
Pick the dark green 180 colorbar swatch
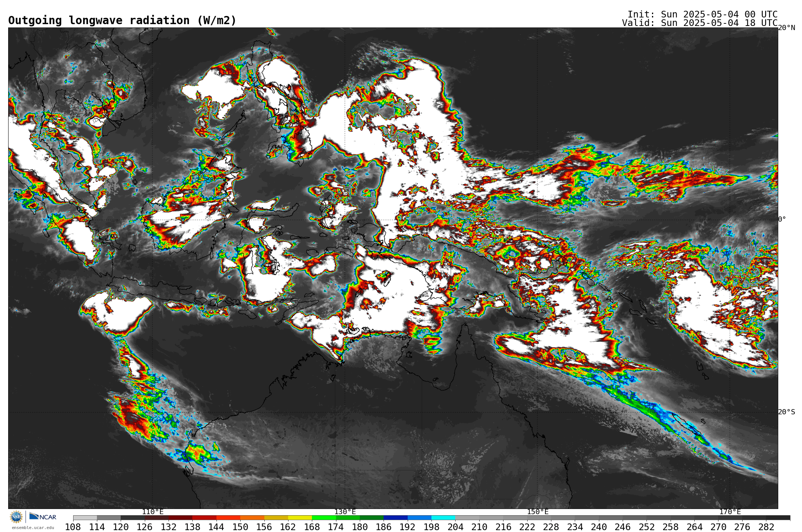tap(372, 518)
